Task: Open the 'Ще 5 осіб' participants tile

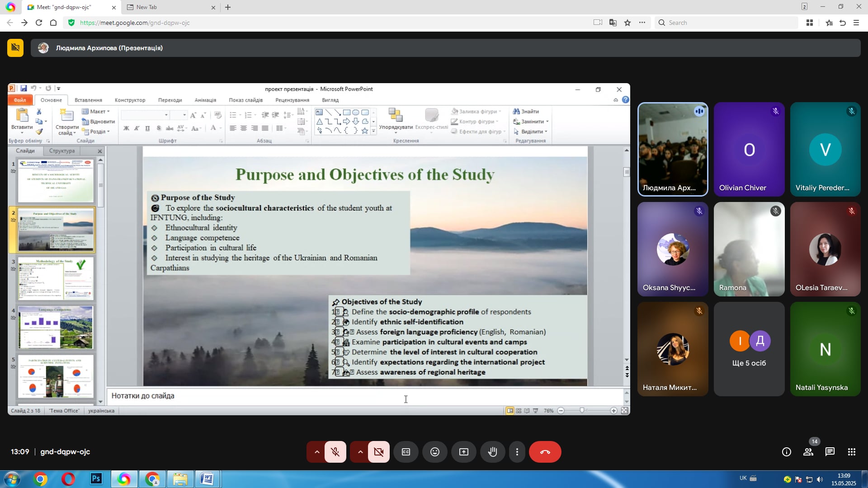Action: pos(749,349)
